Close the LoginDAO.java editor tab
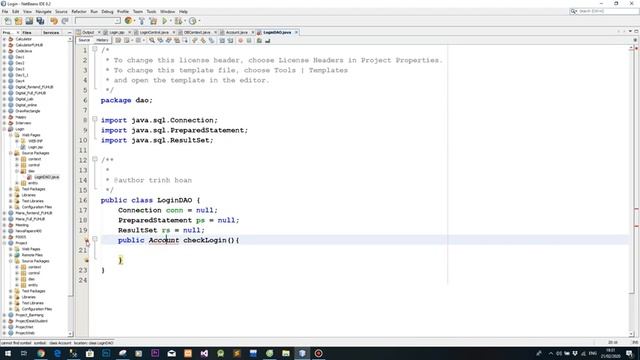The height and width of the screenshot is (360, 640). (296, 32)
